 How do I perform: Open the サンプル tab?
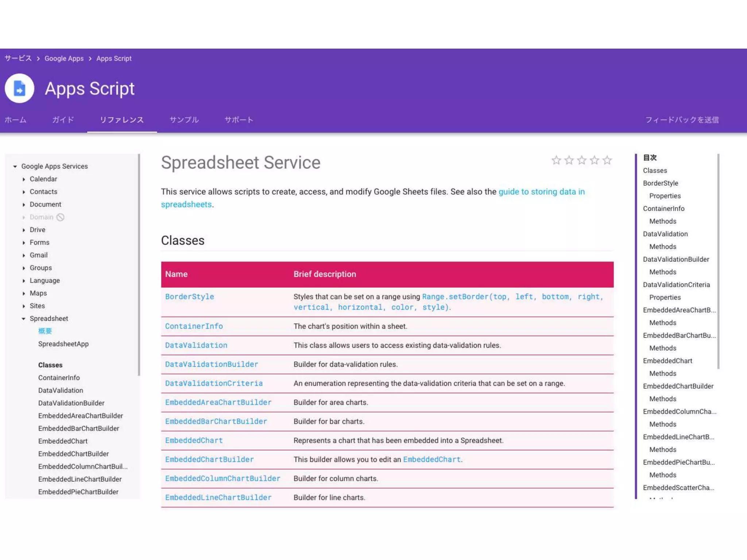[x=184, y=120]
